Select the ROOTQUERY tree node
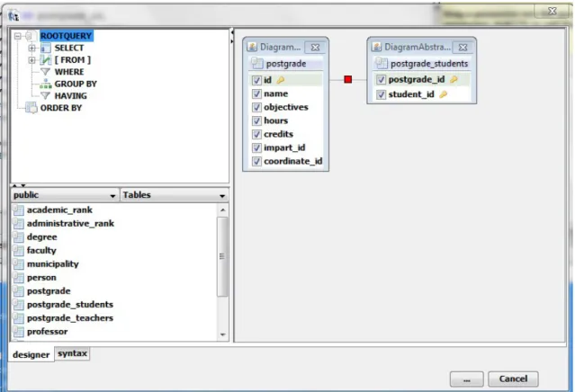The height and width of the screenshot is (392, 575). 66,36
